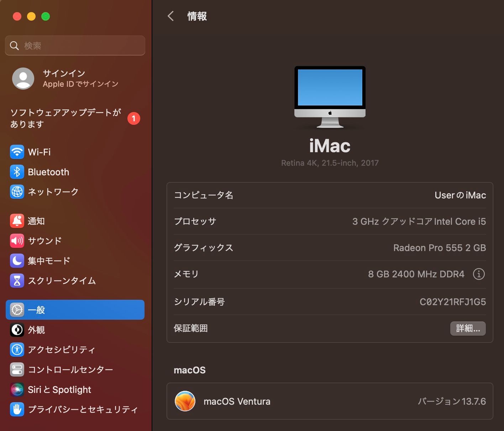Click the アクセシビリティ icon

coord(17,350)
